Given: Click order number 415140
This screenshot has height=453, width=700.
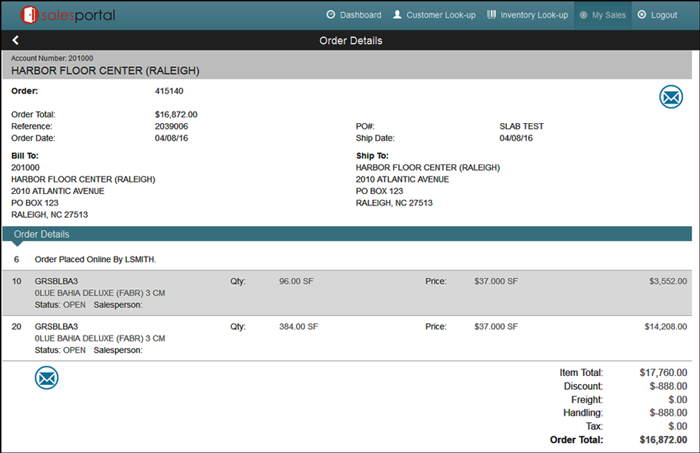Looking at the screenshot, I should click(170, 90).
